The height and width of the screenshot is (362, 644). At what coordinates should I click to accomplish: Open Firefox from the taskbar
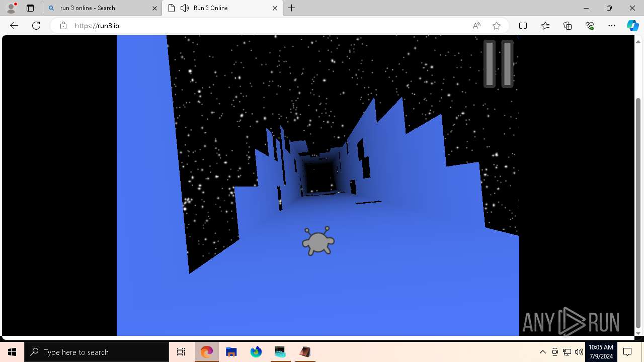pyautogui.click(x=207, y=352)
